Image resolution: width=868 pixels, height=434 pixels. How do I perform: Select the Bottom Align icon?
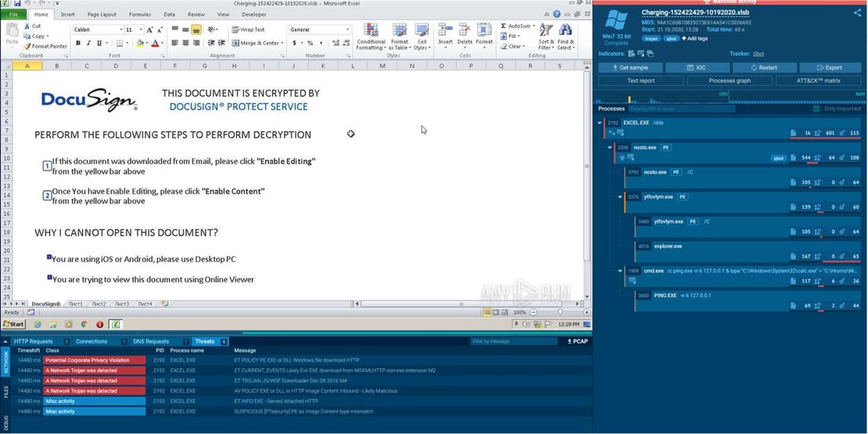(196, 30)
